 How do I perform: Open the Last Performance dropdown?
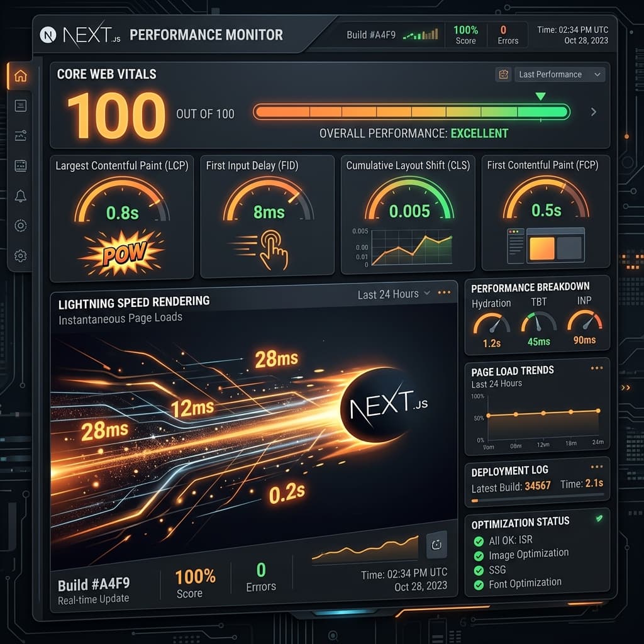pos(559,74)
